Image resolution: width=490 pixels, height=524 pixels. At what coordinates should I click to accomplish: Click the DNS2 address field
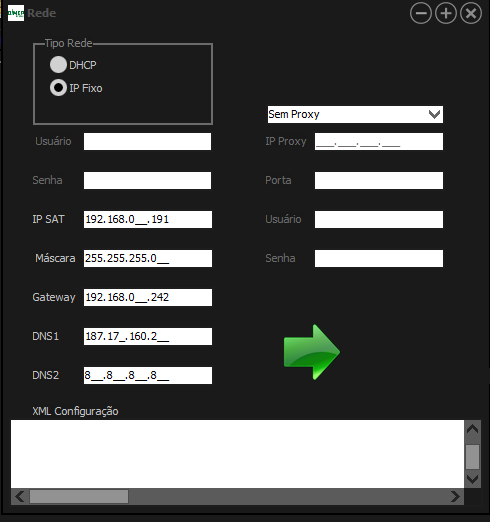click(x=148, y=375)
